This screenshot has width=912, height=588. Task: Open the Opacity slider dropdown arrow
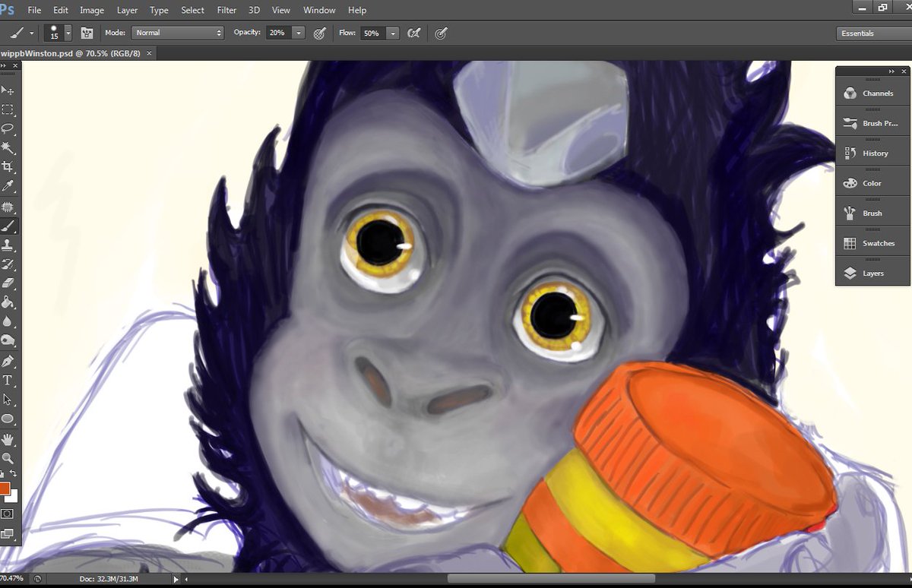coord(298,33)
